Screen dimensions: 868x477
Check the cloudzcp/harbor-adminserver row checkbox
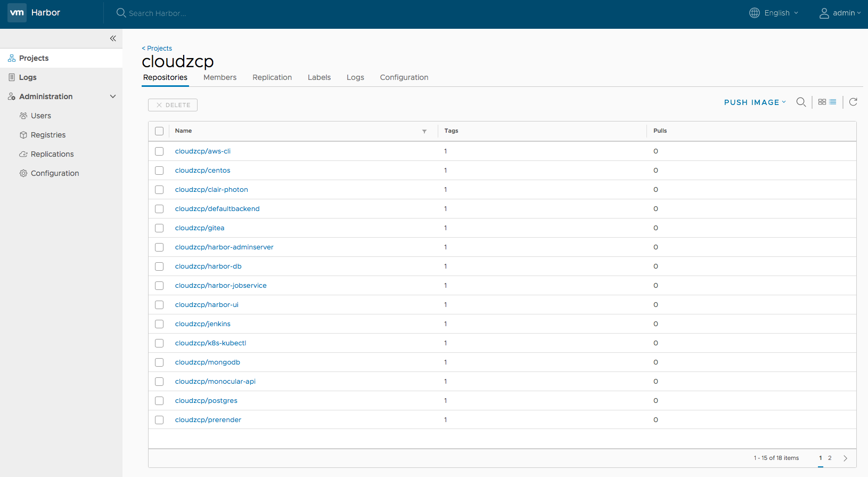click(x=159, y=247)
